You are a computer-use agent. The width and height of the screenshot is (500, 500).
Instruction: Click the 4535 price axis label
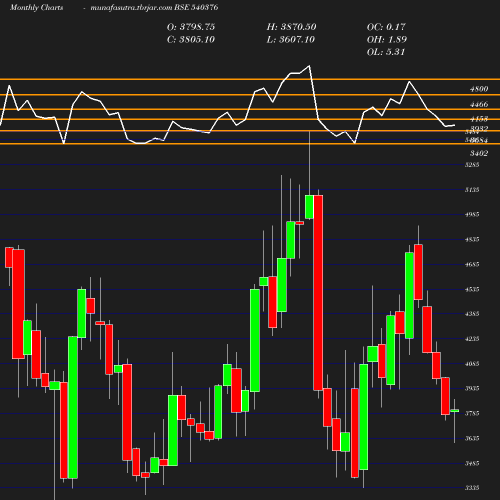coord(472,289)
